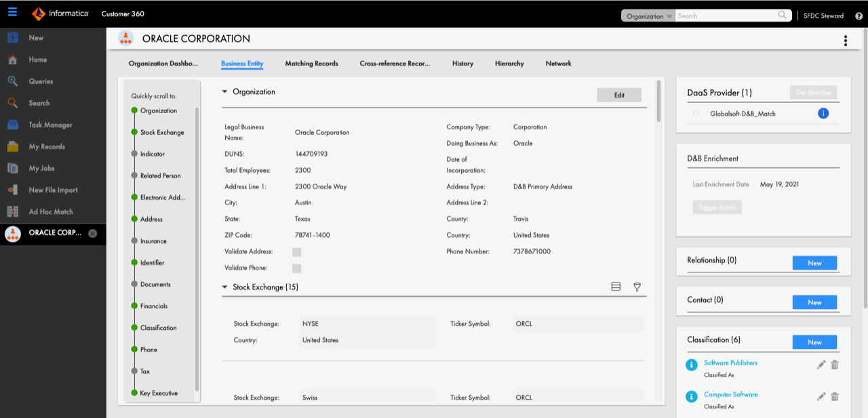Jump to Financials section
868x418 pixels.
154,306
